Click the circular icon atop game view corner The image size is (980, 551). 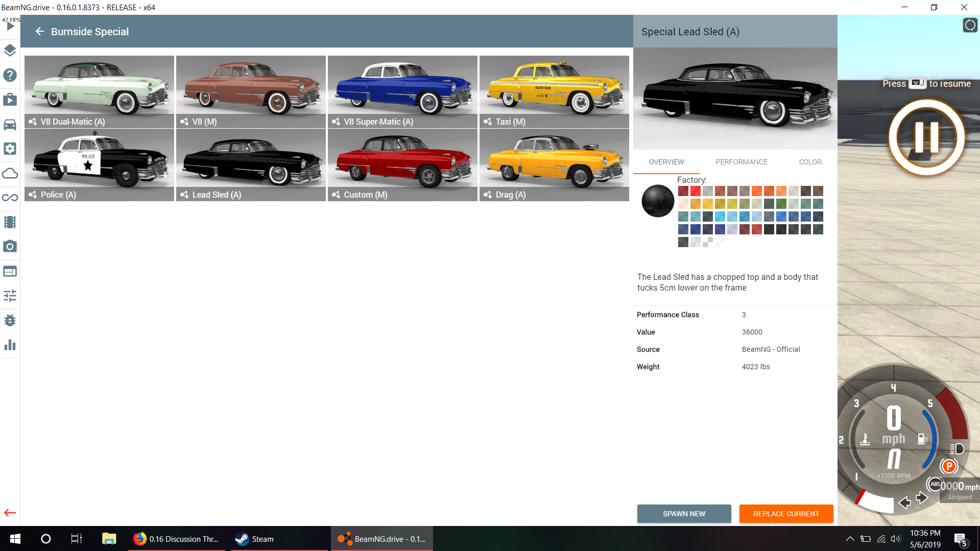point(970,25)
